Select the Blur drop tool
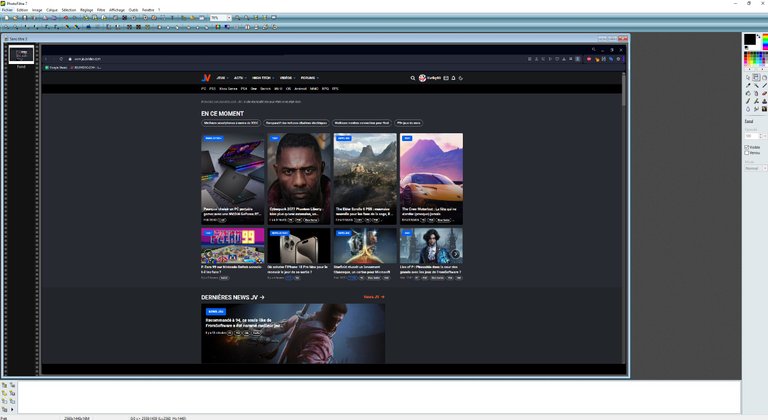768x420 pixels. pos(748,108)
